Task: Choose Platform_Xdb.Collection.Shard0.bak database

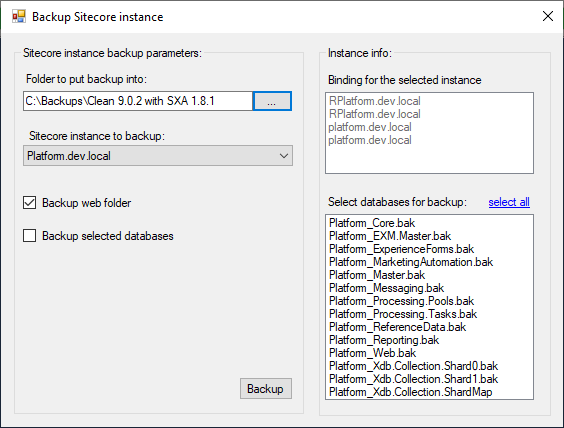Action: (x=413, y=366)
